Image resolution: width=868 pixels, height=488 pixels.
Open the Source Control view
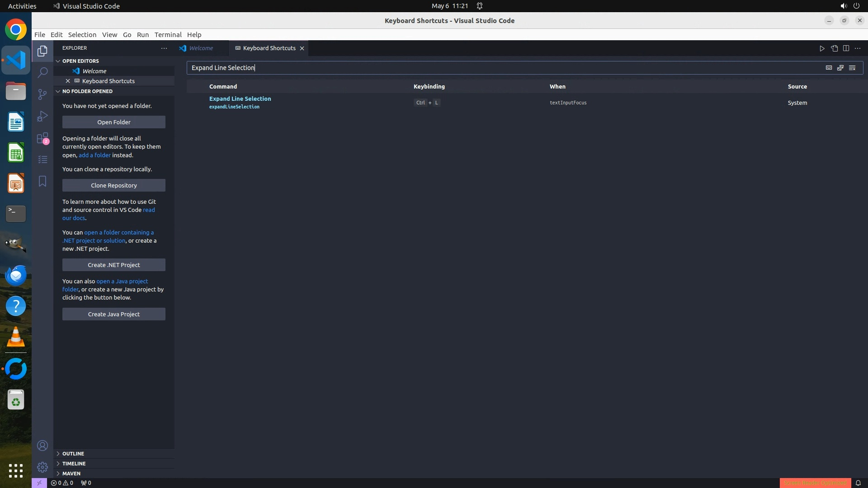tap(42, 94)
